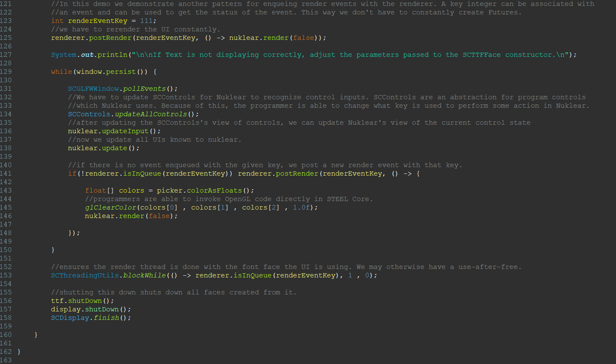This screenshot has height=364, width=616.
Task: Click the numeric literal 111
Action: (146, 21)
